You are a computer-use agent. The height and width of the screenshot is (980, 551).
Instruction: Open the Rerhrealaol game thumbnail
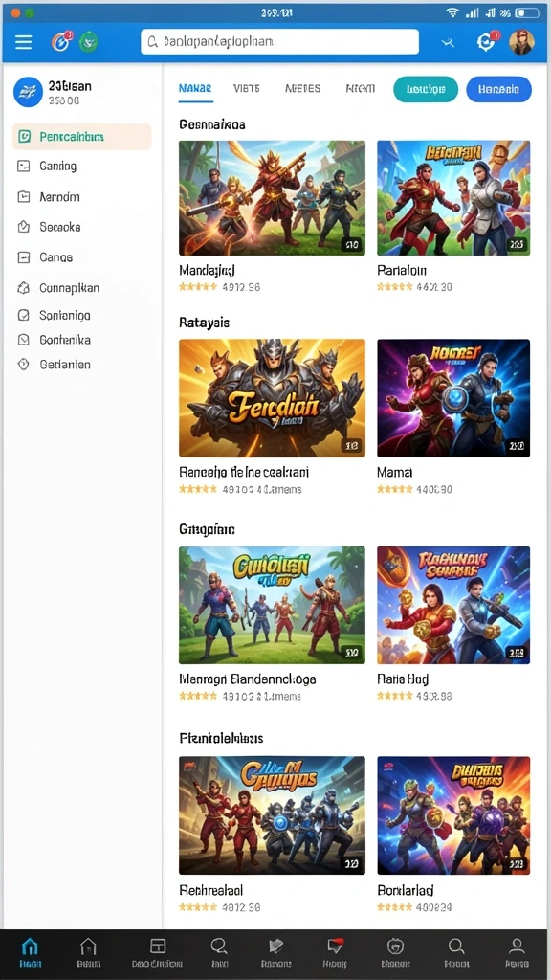272,815
